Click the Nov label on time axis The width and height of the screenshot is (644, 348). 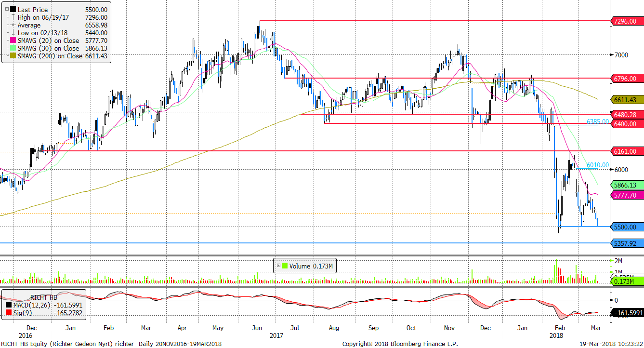[449, 328]
